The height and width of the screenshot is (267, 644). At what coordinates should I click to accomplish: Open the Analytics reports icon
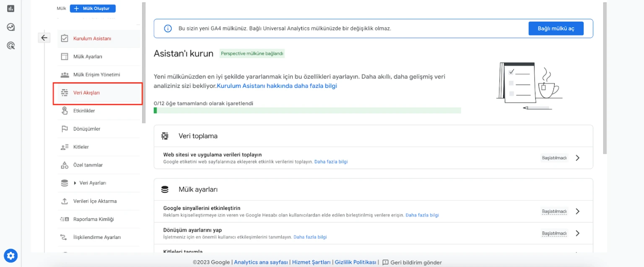(x=10, y=8)
